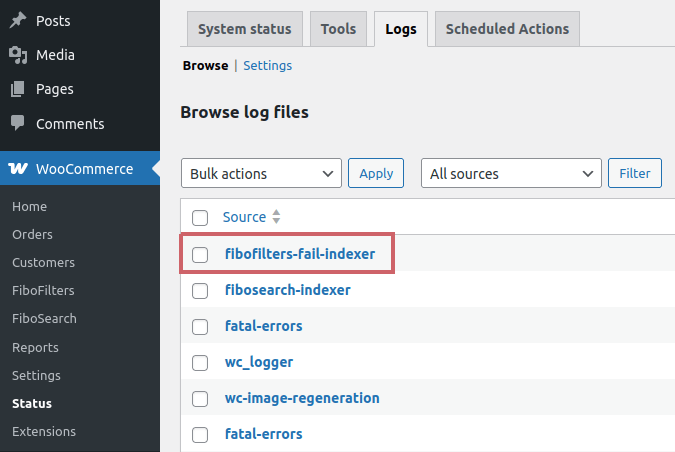Click the Pages icon in sidebar
Viewport: 675px width, 452px height.
[18, 89]
